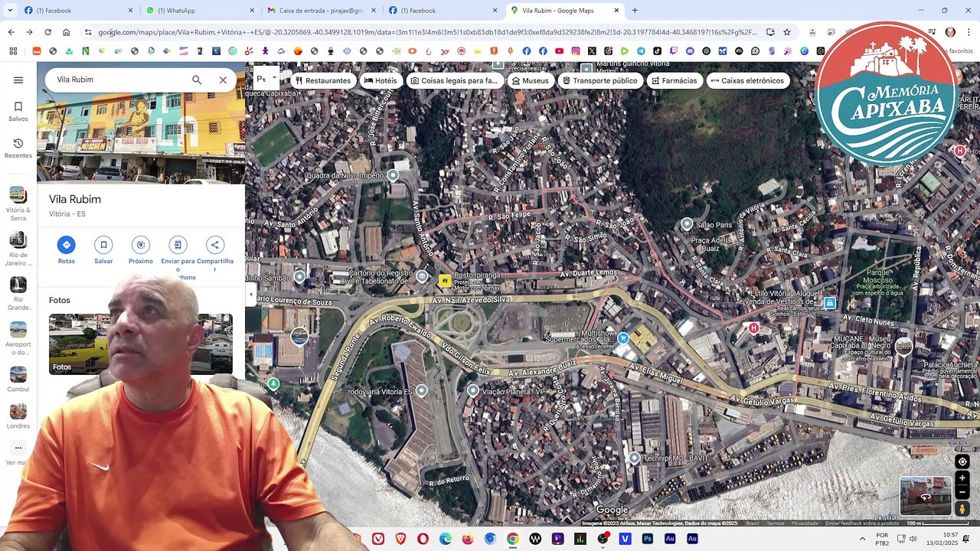Viewport: 980px width, 551px height.
Task: Click Salão Paris map marker
Action: 687,224
